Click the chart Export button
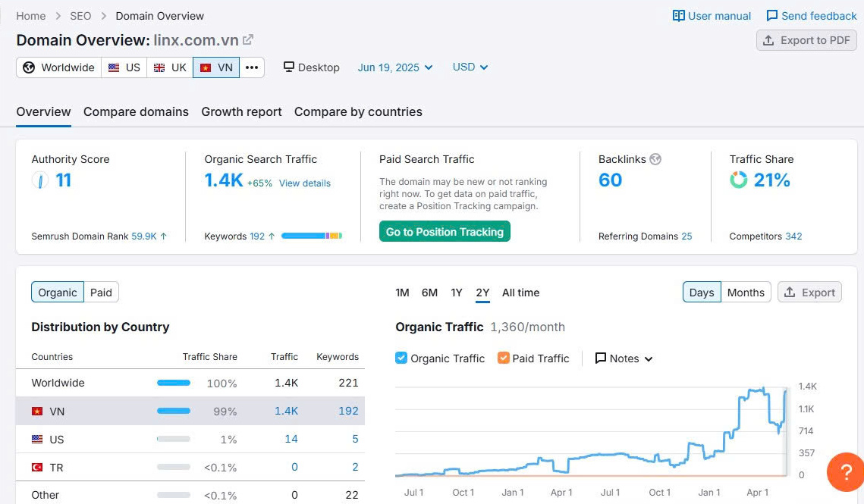The height and width of the screenshot is (504, 864). (x=810, y=293)
